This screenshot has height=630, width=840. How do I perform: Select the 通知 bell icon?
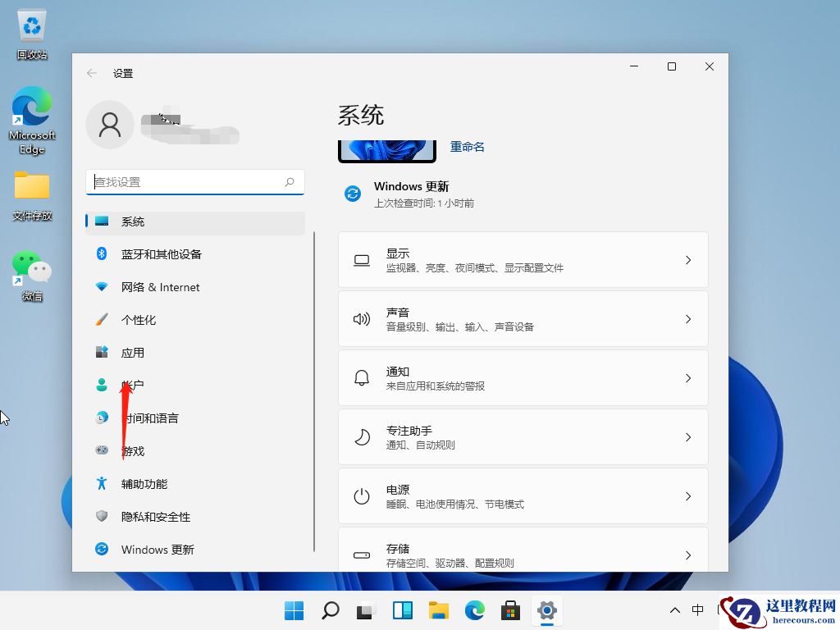point(362,377)
